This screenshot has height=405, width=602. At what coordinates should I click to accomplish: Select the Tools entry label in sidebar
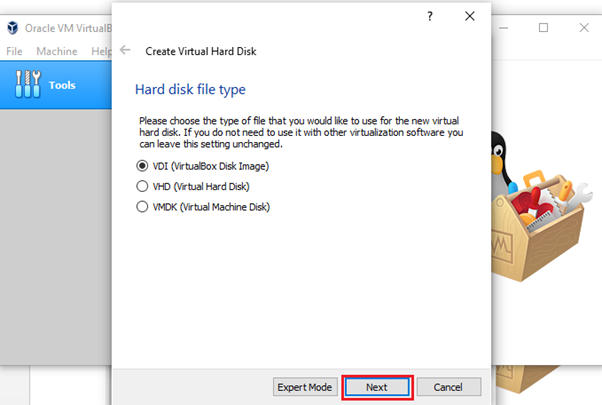pos(62,85)
